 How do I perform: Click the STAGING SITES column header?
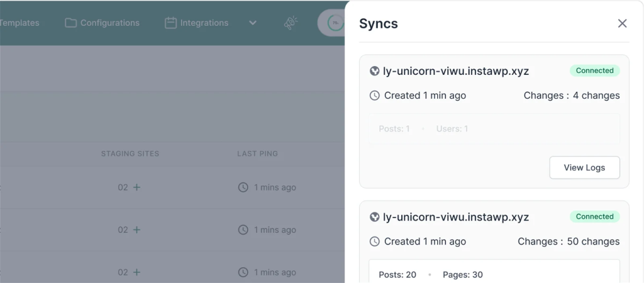click(130, 153)
